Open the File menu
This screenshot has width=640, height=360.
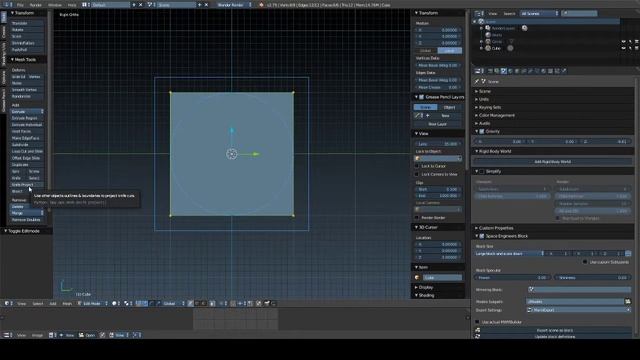point(20,5)
